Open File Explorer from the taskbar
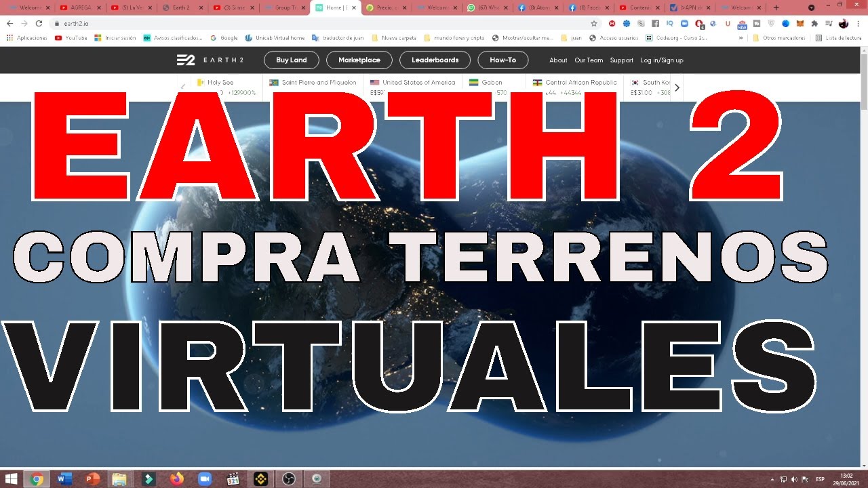This screenshot has width=868, height=488. [x=119, y=479]
